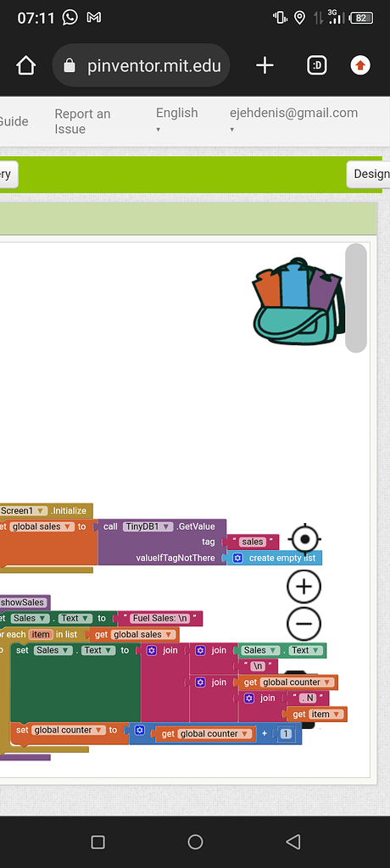Switch to the Designer button

click(x=370, y=174)
